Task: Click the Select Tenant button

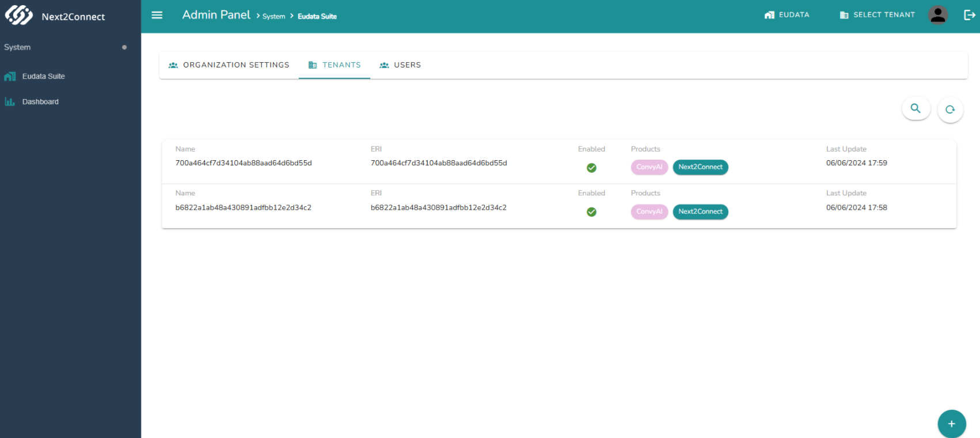Action: tap(878, 15)
